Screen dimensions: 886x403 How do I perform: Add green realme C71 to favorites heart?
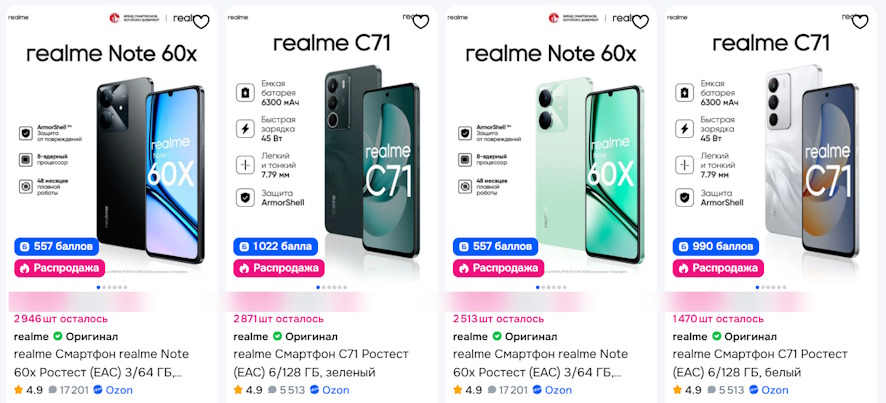(x=420, y=21)
